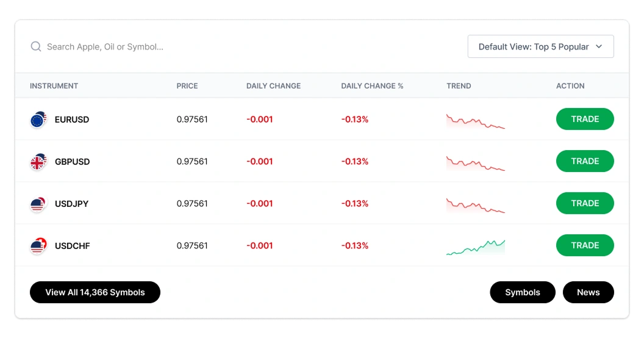Image resolution: width=644 pixels, height=338 pixels.
Task: Switch to the Symbols tab
Action: pyautogui.click(x=523, y=292)
